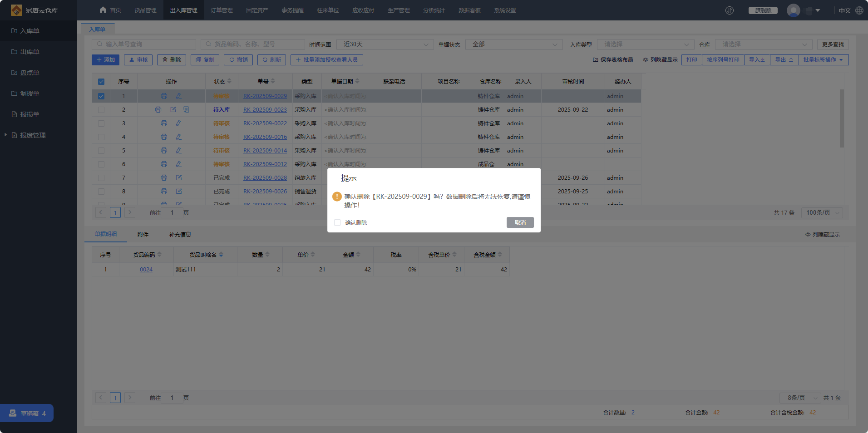868x433 pixels.
Task: Open order link RK-202509-0023
Action: 265,110
